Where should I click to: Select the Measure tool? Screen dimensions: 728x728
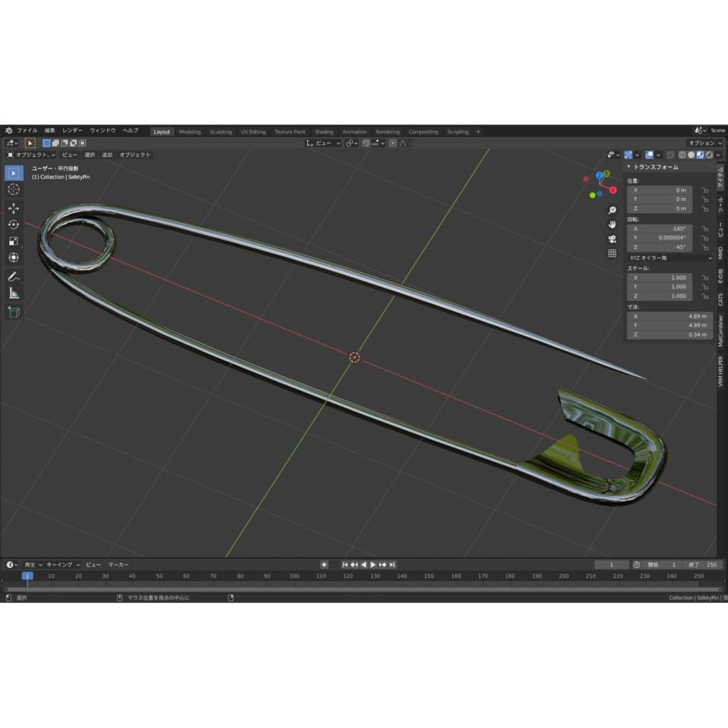[14, 294]
